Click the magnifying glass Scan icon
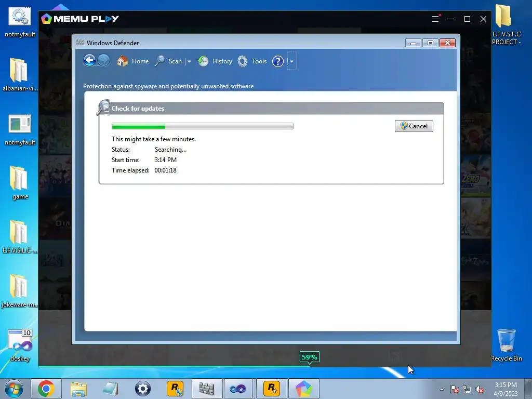The height and width of the screenshot is (399, 532). [x=160, y=61]
